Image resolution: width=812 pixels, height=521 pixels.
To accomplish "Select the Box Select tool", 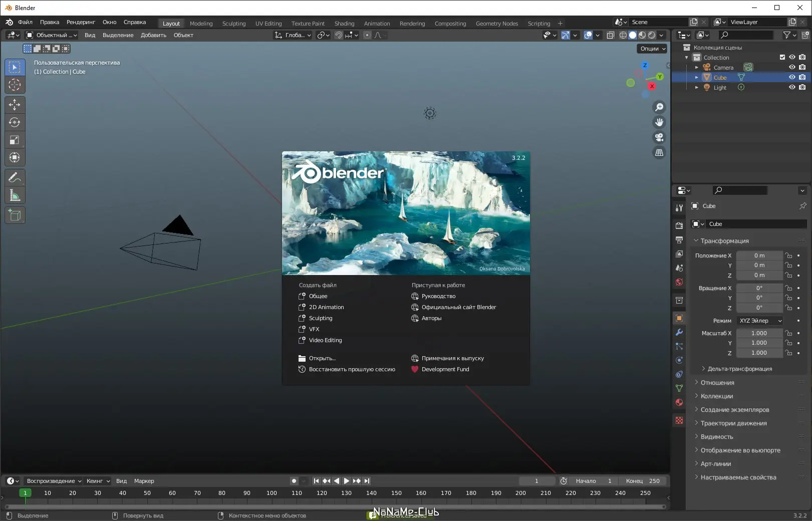I will click(15, 67).
